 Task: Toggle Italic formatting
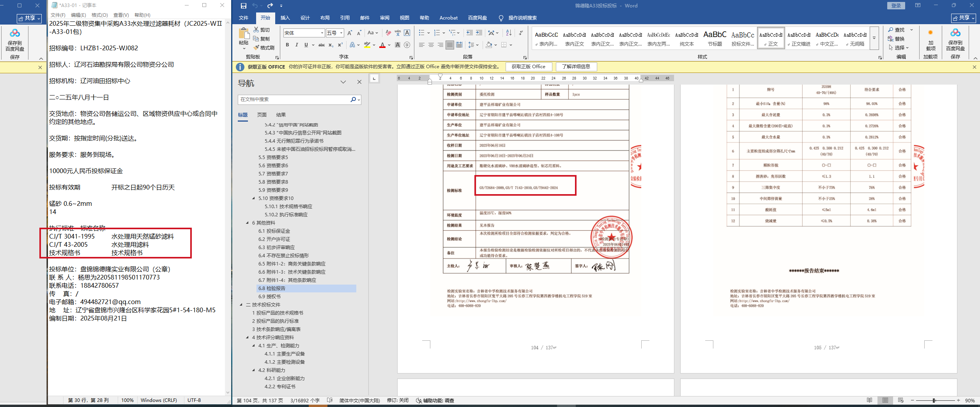pyautogui.click(x=297, y=45)
